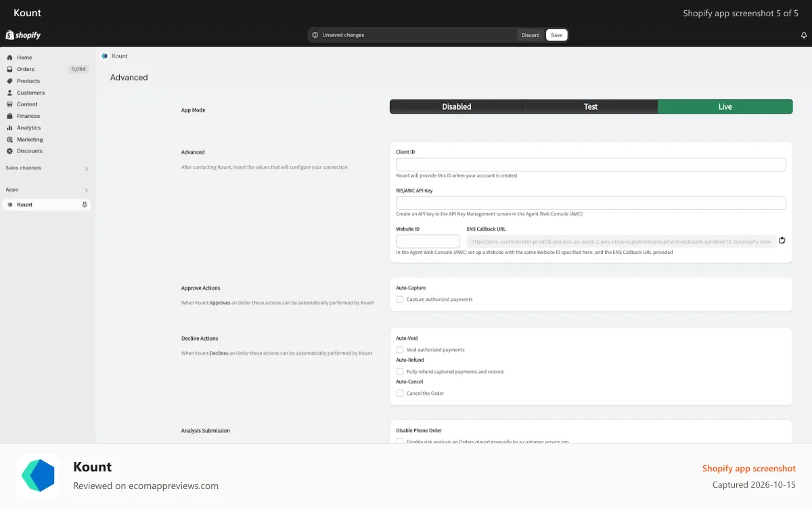Set App Mode to Live
812x508 pixels.
pyautogui.click(x=725, y=106)
